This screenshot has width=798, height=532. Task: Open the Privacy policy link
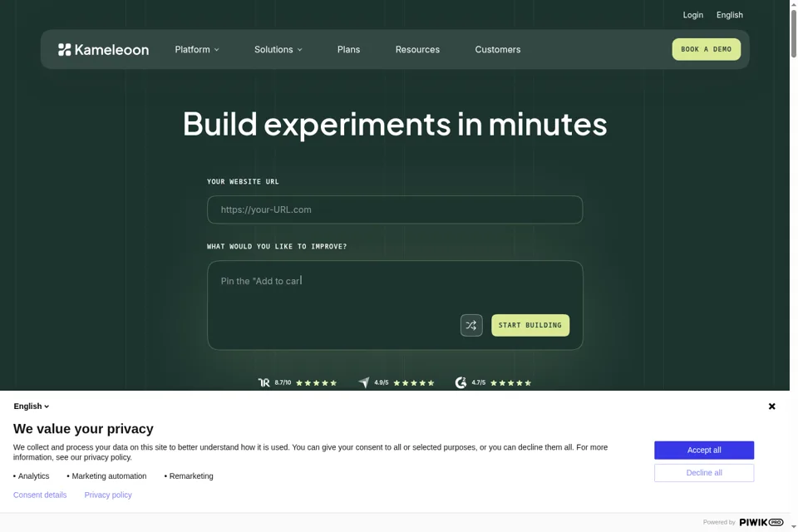coord(108,495)
